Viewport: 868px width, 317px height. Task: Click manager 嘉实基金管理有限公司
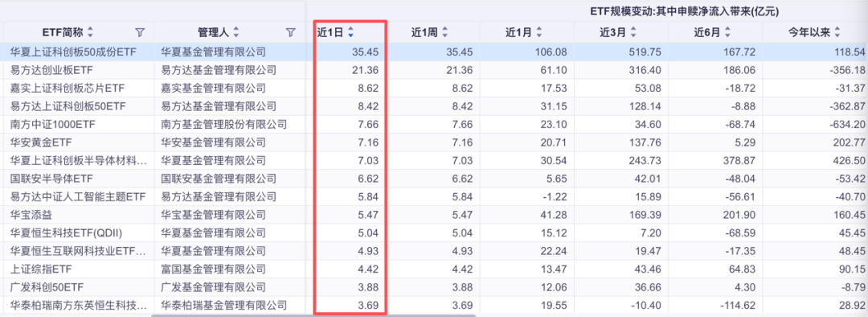click(213, 89)
